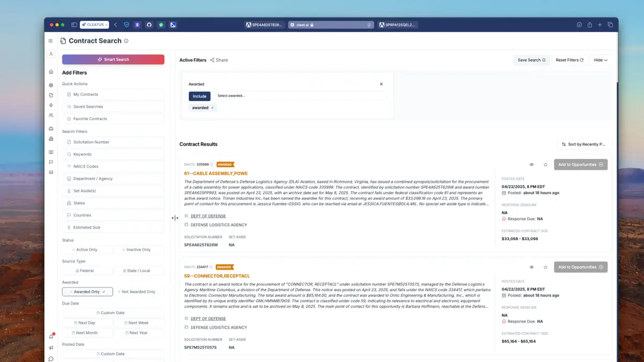Click Reset Filters button
Viewport: 644px width, 362px height.
point(569,60)
